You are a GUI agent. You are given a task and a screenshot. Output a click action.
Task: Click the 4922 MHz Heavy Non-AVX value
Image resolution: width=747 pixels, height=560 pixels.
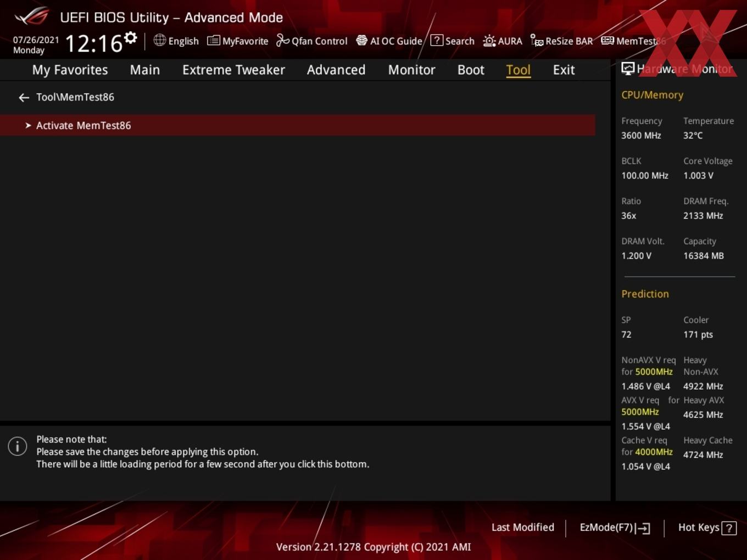[x=703, y=387]
